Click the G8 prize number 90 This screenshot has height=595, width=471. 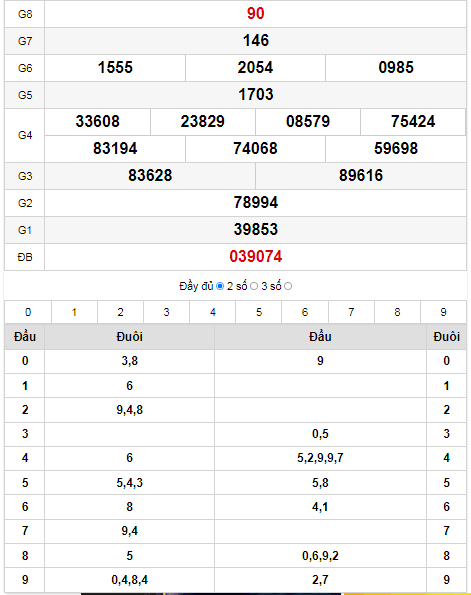point(255,14)
